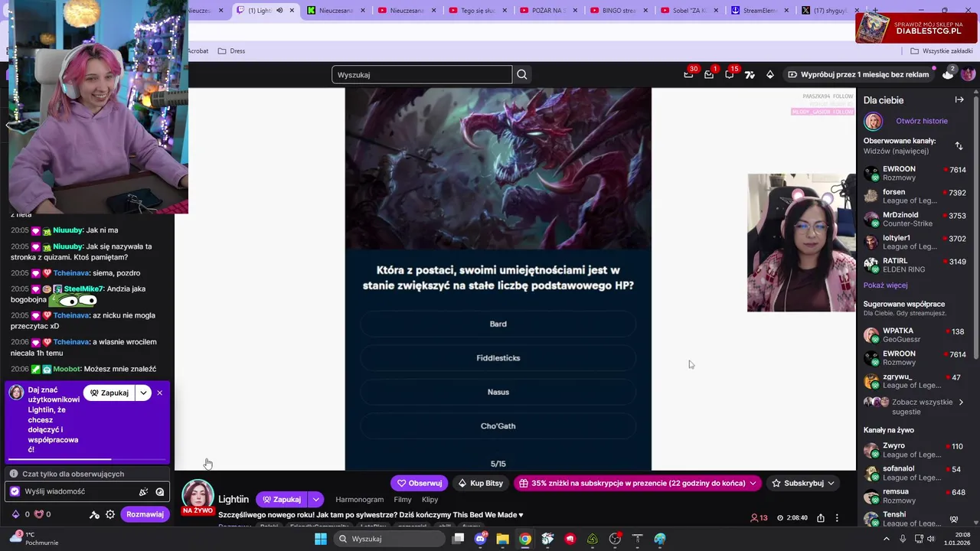Click the Get Bits diamond icon in header
Image resolution: width=980 pixels, height=551 pixels.
click(770, 74)
